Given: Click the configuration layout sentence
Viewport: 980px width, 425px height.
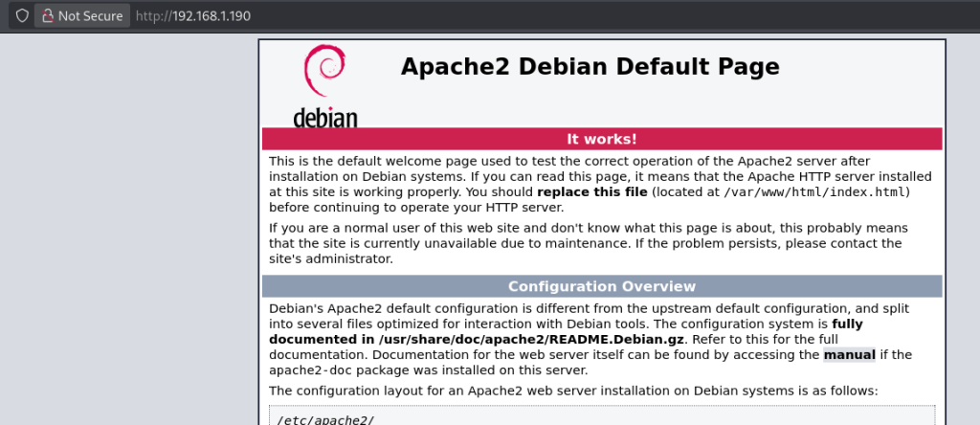Looking at the screenshot, I should pyautogui.click(x=572, y=391).
